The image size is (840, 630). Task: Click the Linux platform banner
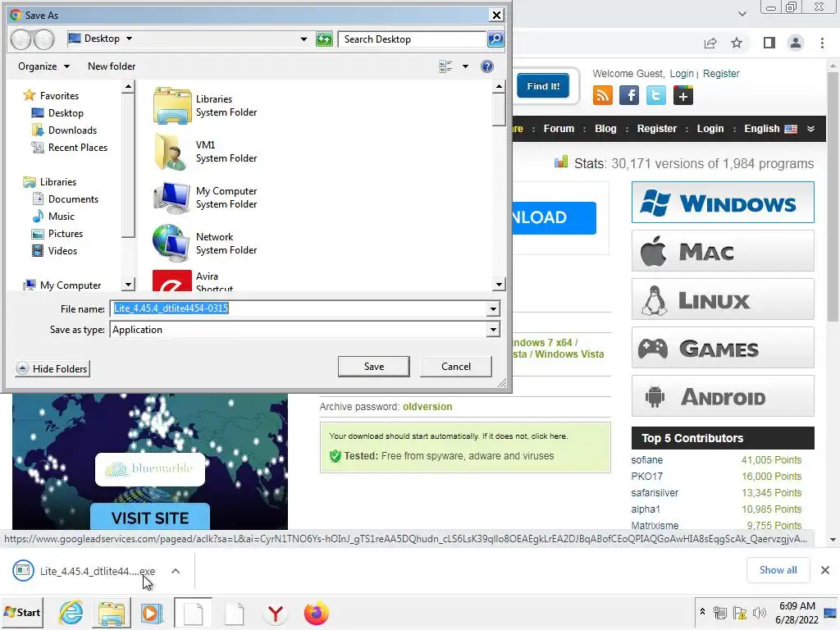pyautogui.click(x=723, y=299)
